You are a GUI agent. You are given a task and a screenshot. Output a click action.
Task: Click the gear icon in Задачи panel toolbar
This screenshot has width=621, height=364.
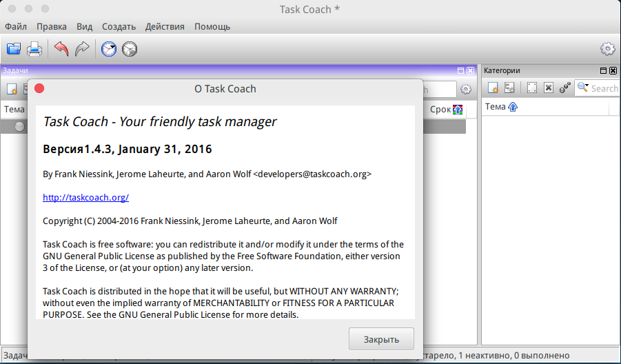tap(466, 89)
